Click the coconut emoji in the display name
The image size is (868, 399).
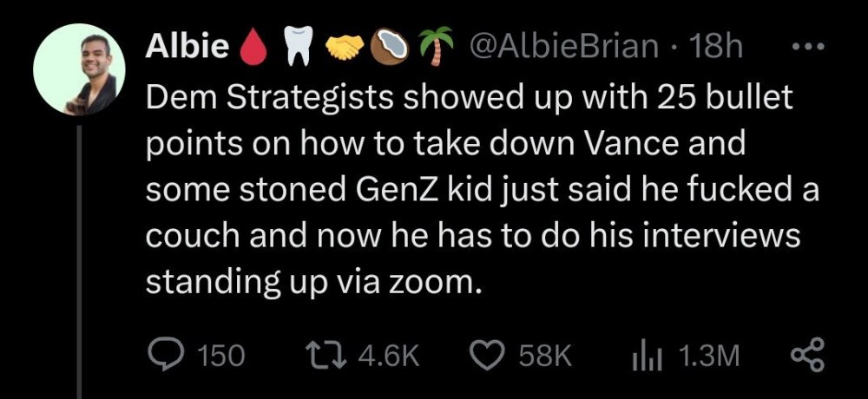(x=388, y=49)
